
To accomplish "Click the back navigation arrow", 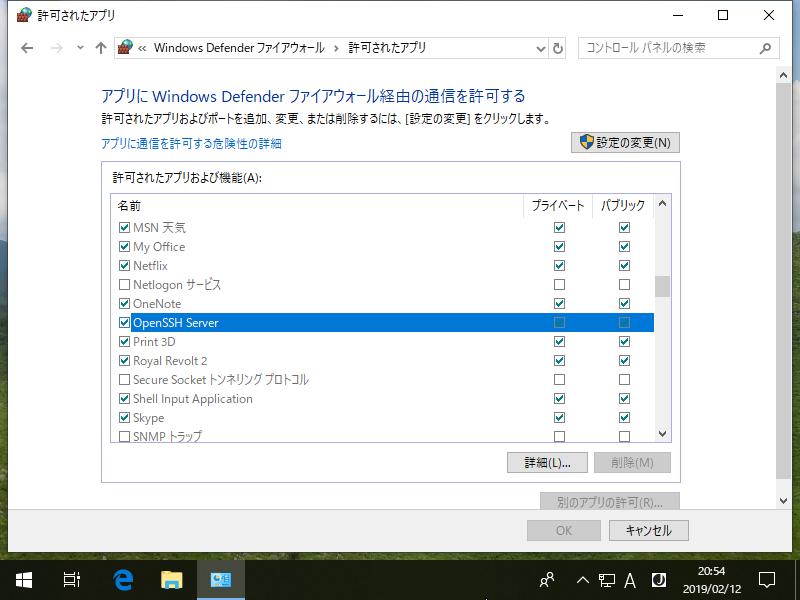I will click(x=27, y=47).
